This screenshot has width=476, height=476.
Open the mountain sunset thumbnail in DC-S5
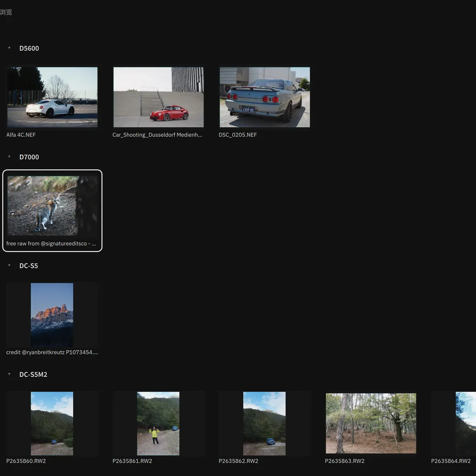click(x=52, y=315)
